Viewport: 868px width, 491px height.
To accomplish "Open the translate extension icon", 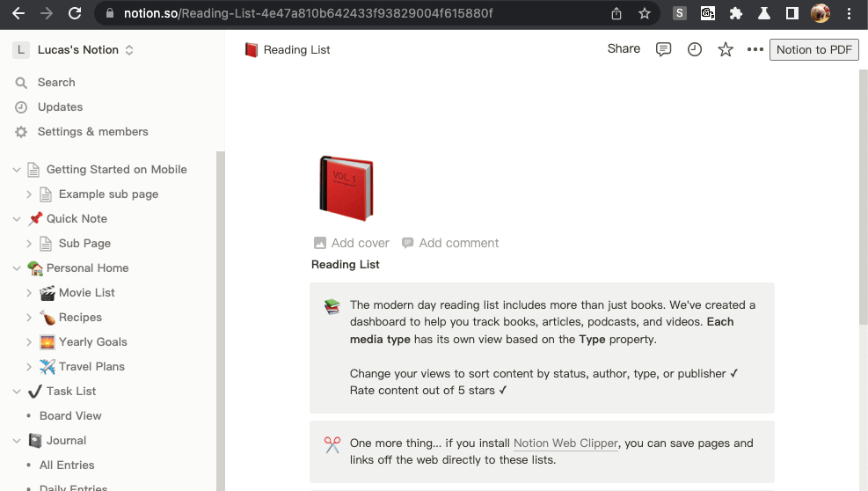I will tap(707, 13).
